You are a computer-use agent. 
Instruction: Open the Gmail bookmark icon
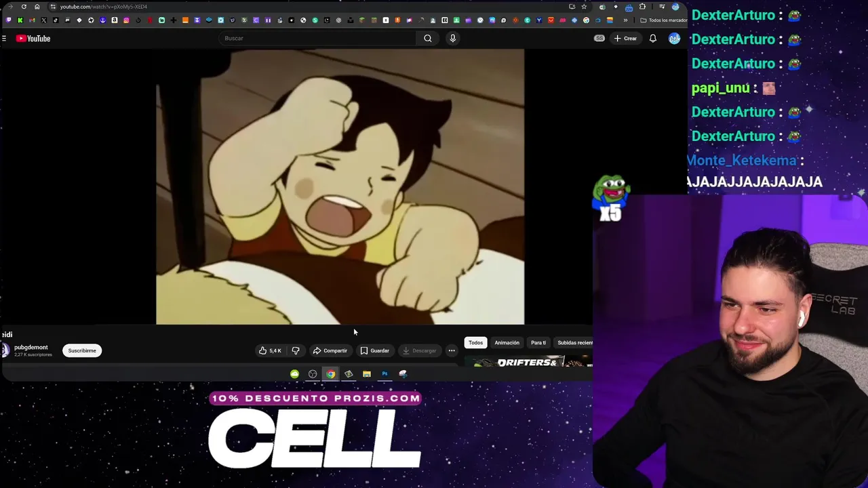(x=32, y=20)
